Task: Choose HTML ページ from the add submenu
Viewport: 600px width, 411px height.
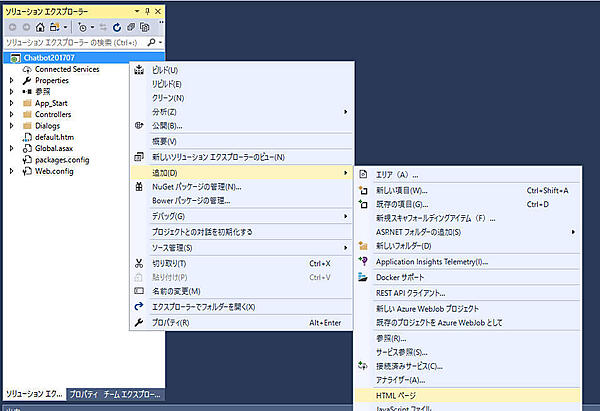Action: point(400,395)
